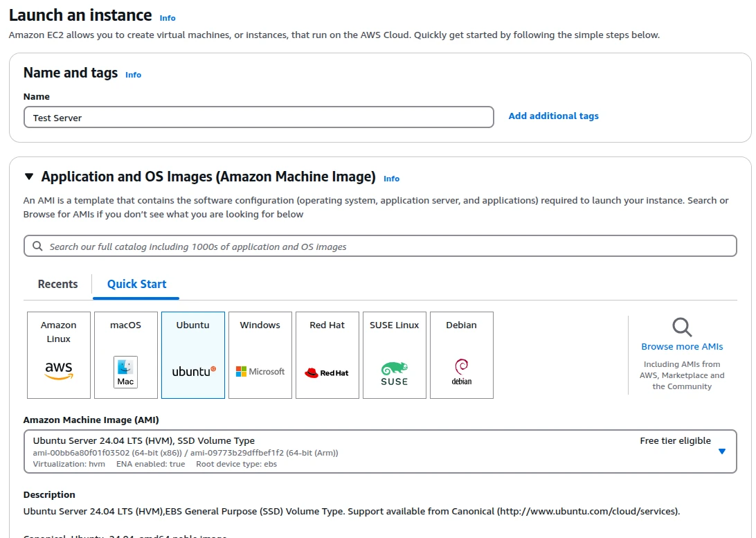Viewport: 756px width, 538px height.
Task: Click the Launch an instance heading
Action: coord(80,15)
